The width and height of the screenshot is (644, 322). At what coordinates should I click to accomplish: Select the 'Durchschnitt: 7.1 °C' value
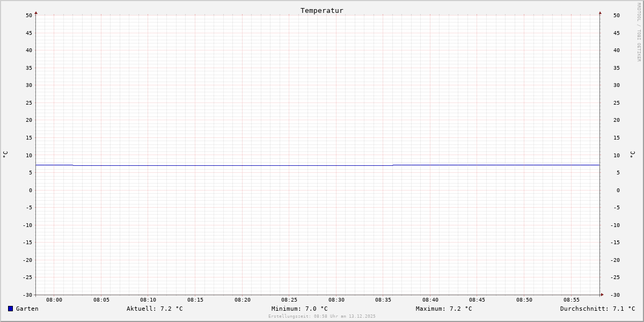point(597,309)
